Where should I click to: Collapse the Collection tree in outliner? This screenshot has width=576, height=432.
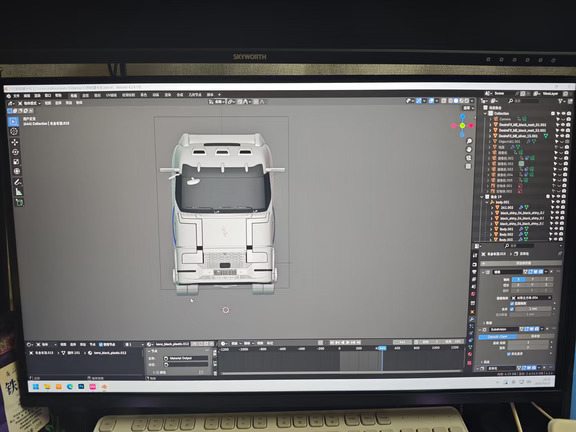coord(485,114)
